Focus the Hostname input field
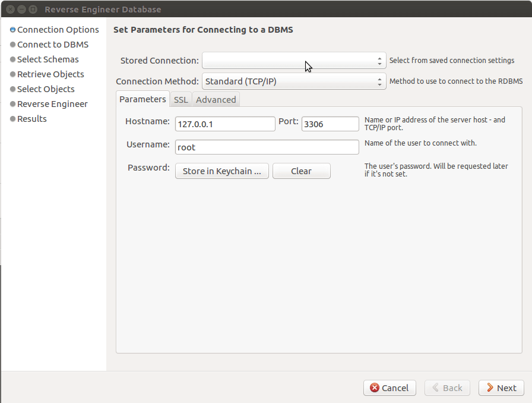 (225, 124)
